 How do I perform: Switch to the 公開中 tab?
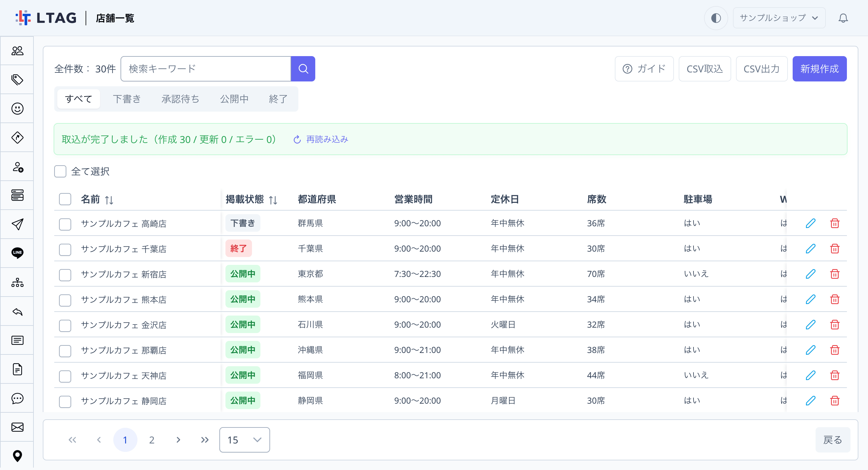point(234,99)
